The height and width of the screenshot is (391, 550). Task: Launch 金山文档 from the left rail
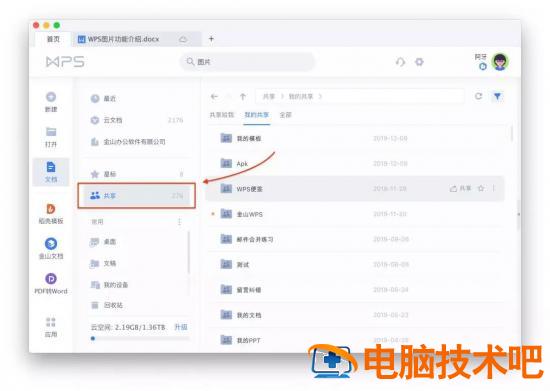click(51, 243)
